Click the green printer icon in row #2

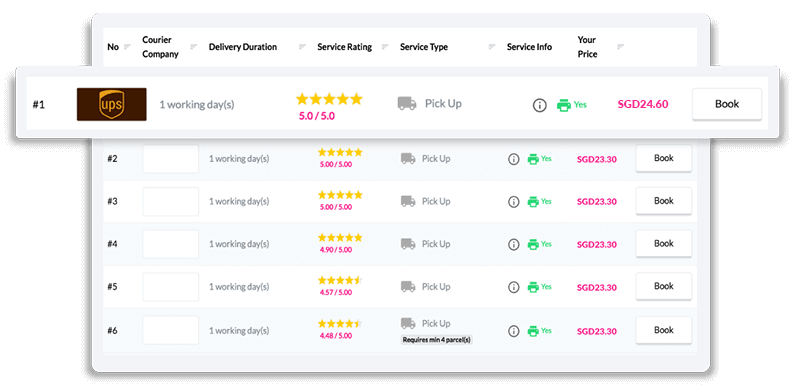pos(533,159)
